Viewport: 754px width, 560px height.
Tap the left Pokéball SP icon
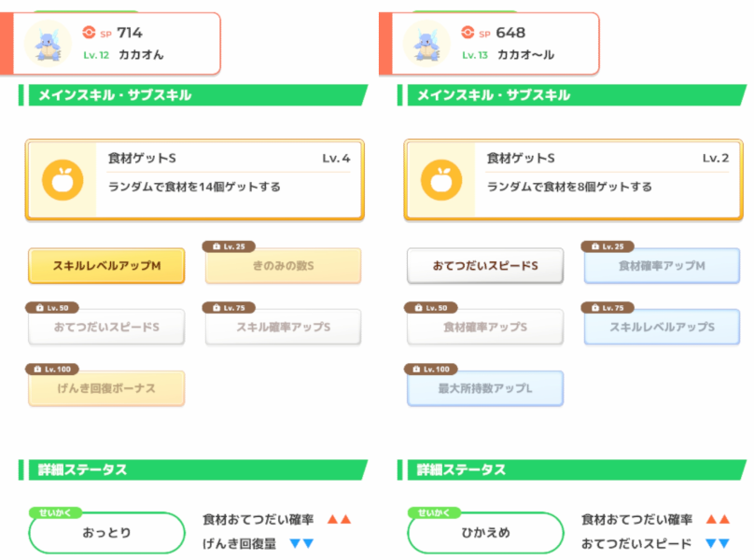(x=90, y=33)
